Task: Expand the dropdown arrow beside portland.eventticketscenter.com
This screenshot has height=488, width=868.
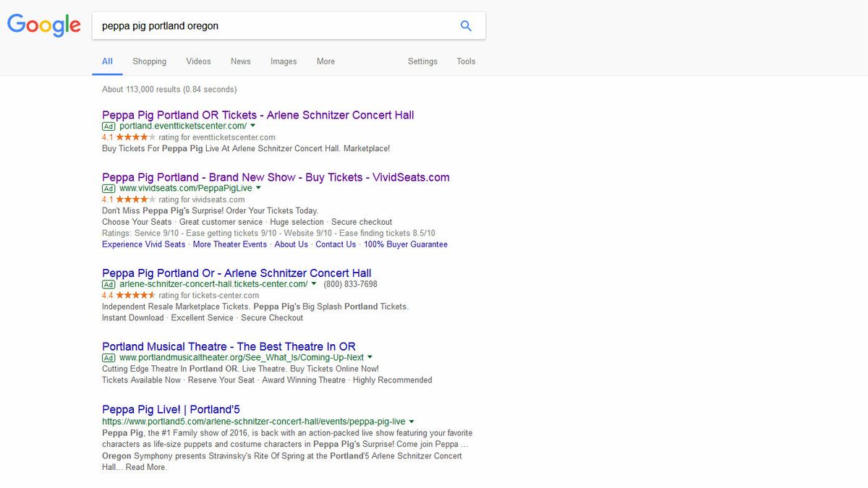Action: coord(253,127)
